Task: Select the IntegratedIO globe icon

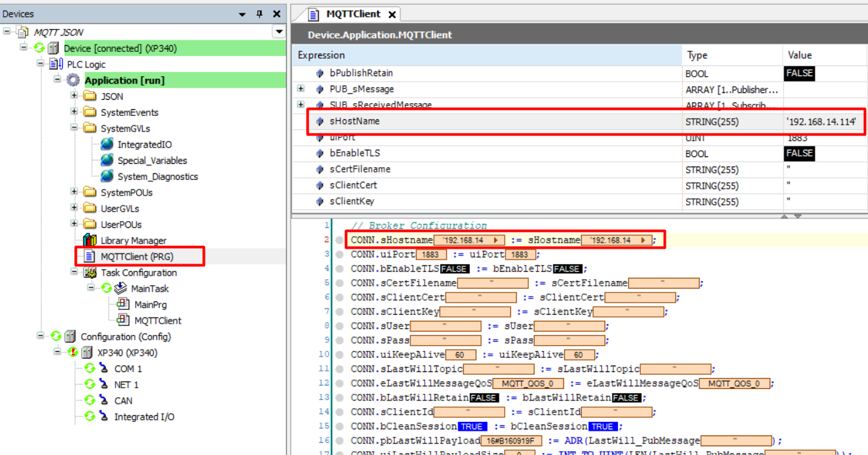Action: coord(106,144)
